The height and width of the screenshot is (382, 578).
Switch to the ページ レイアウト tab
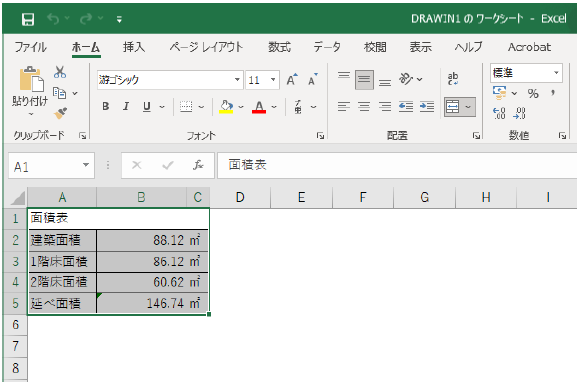coord(206,47)
